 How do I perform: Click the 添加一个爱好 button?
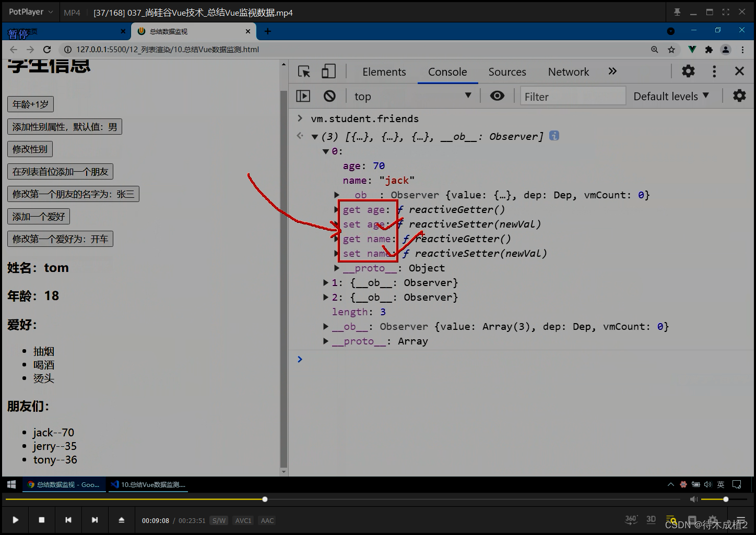click(39, 217)
